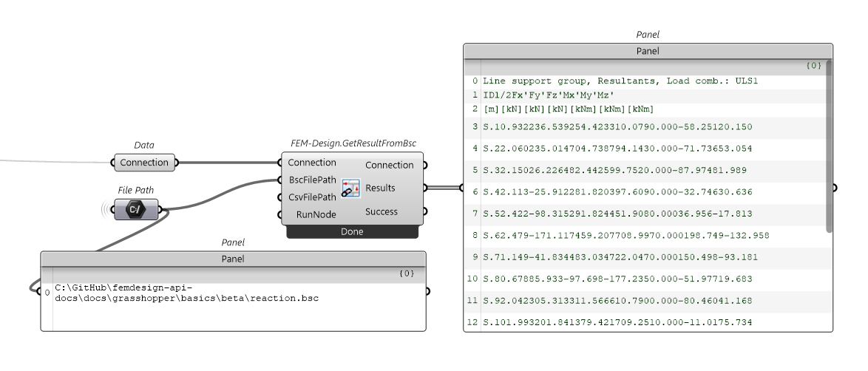Click the Results output label

point(380,188)
